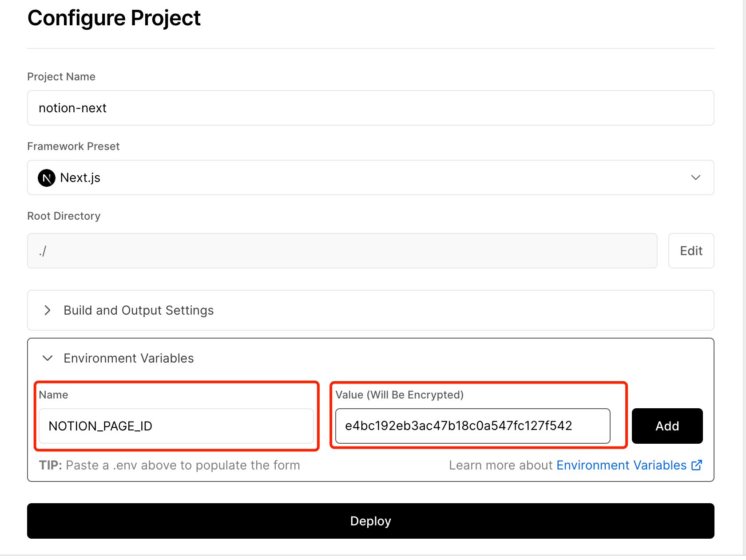
Task: Collapse the Environment Variables chevron
Action: point(48,358)
